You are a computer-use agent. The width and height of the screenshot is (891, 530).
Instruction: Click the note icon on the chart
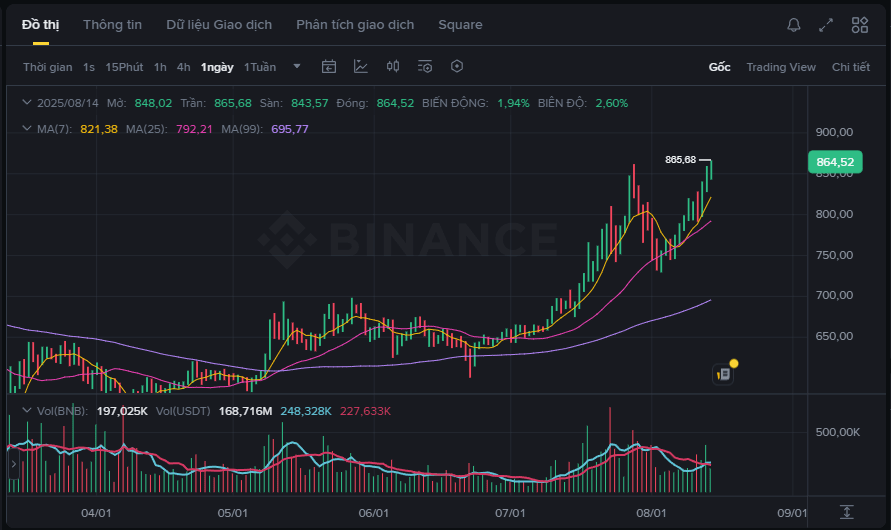(x=724, y=374)
